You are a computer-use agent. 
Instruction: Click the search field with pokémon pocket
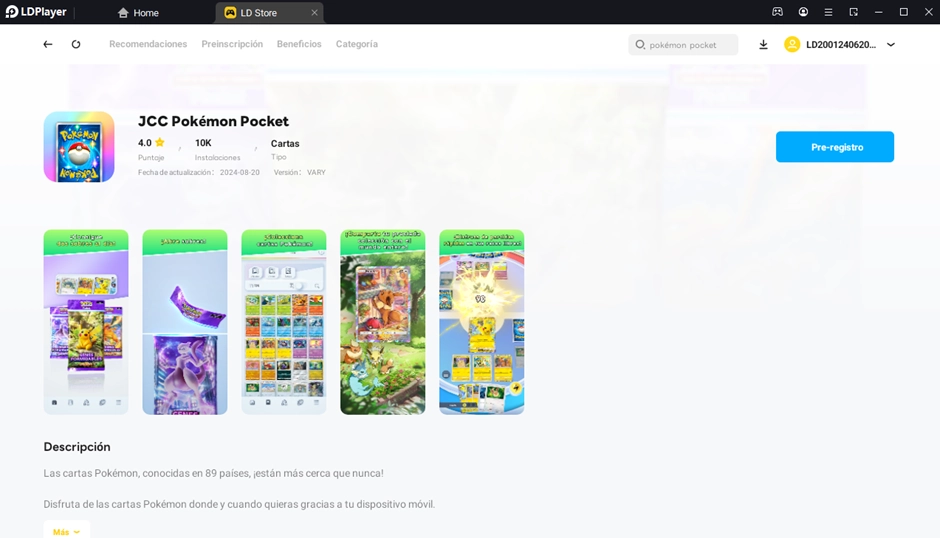[x=683, y=44]
